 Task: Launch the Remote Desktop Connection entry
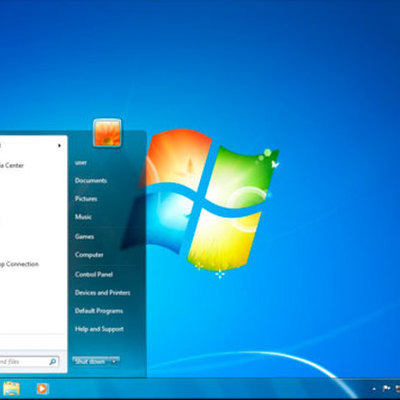[19, 264]
